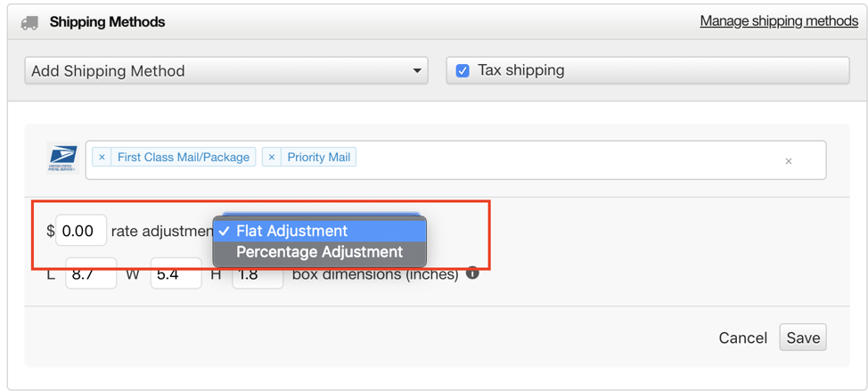Click the shipping truck icon

point(29,22)
